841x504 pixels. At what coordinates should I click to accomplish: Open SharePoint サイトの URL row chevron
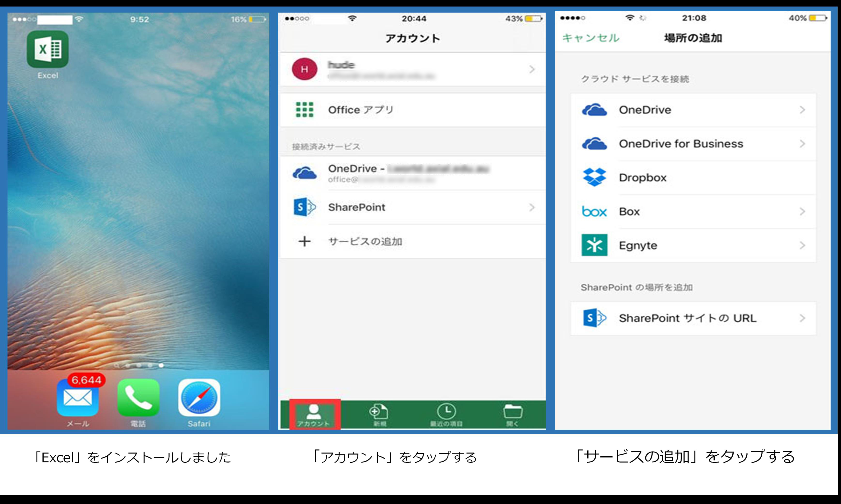coord(802,318)
